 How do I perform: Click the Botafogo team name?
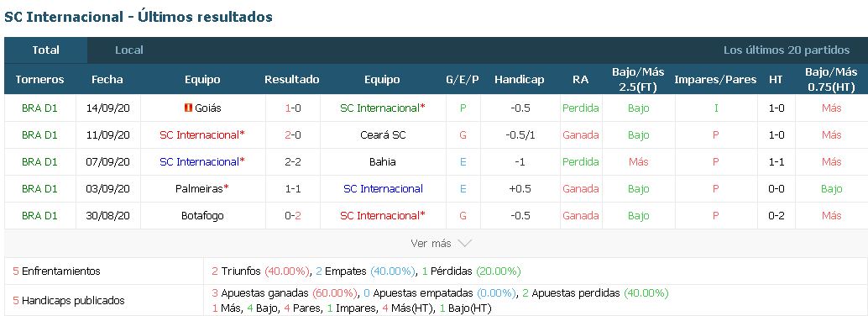[202, 216]
